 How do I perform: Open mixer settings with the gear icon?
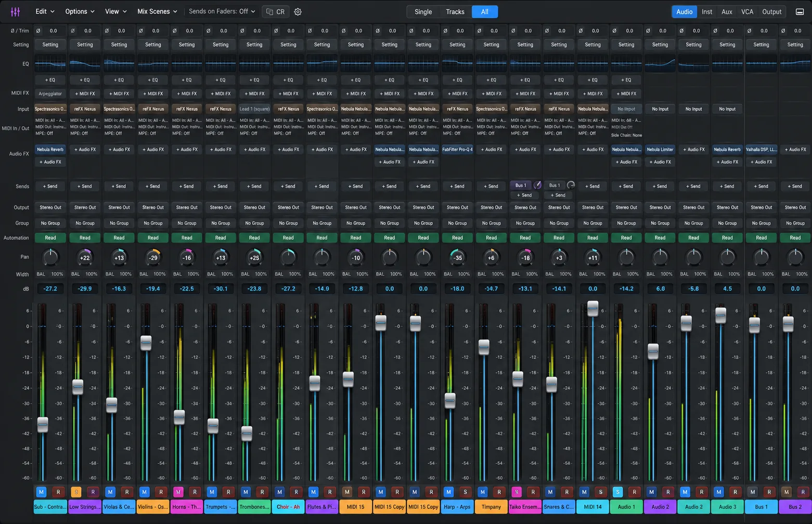pos(298,11)
